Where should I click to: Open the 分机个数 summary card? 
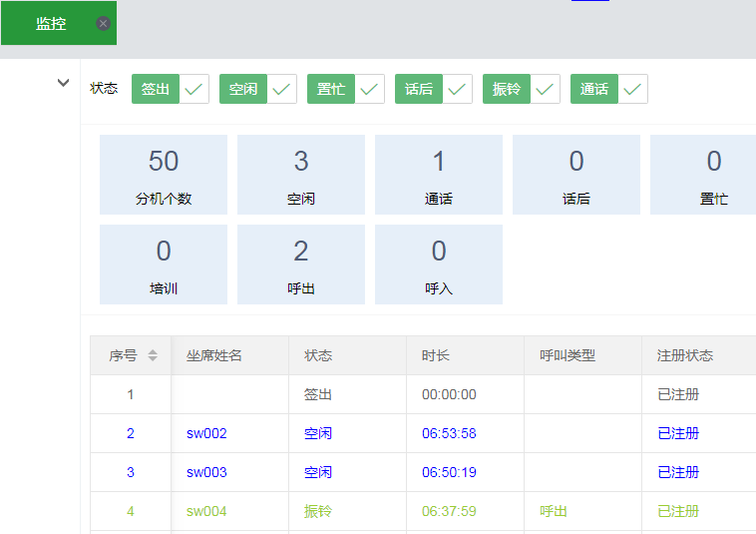tap(164, 175)
